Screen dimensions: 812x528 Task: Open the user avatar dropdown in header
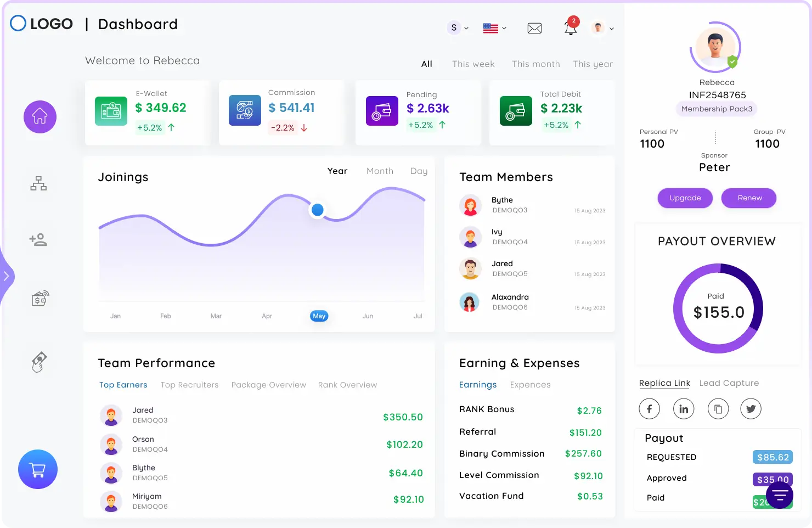602,27
